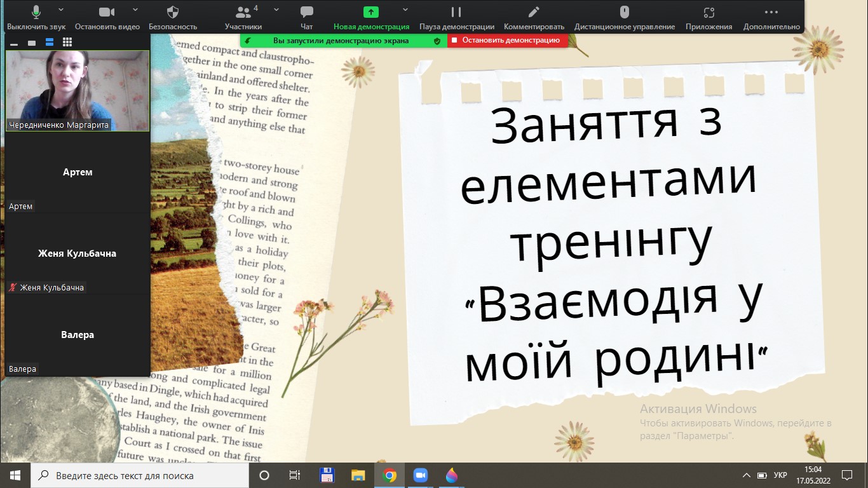Screen dimensions: 868x488
Task: Click Остановить демонстрацию red button
Action: 508,40
